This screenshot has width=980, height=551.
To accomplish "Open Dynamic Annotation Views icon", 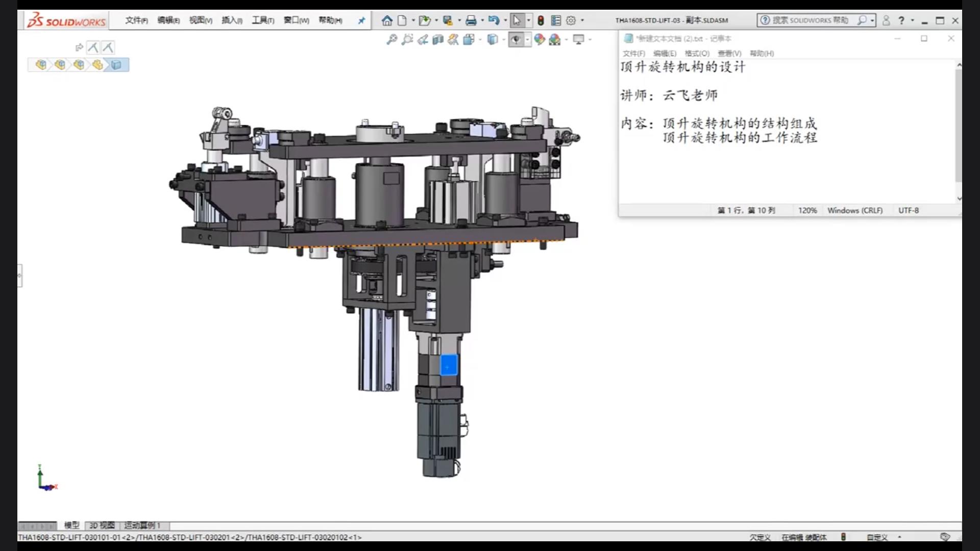I will (x=453, y=39).
